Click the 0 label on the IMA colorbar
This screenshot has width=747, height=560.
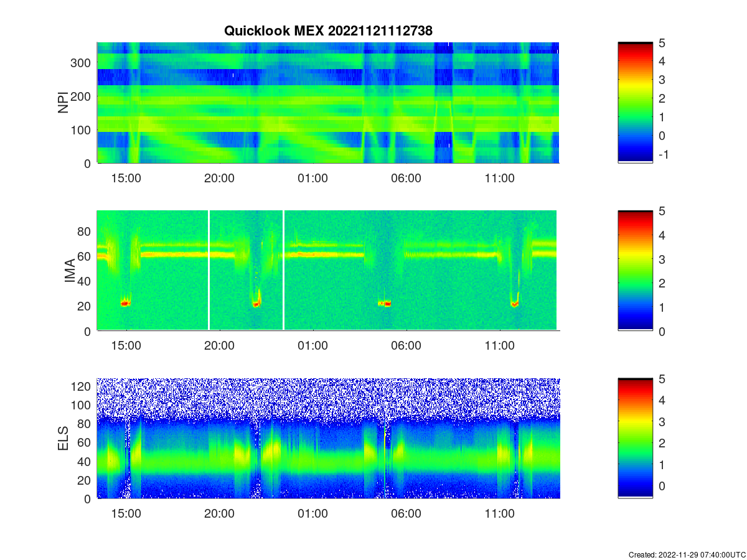click(662, 332)
